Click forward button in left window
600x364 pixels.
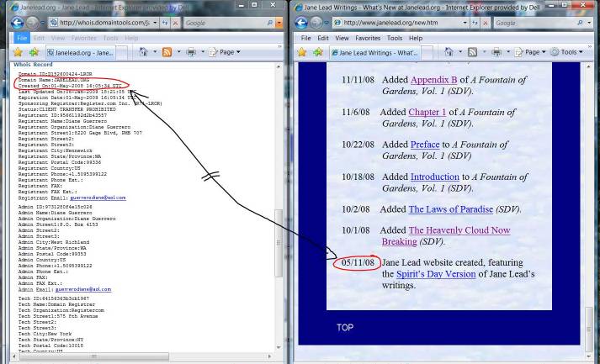coord(32,23)
